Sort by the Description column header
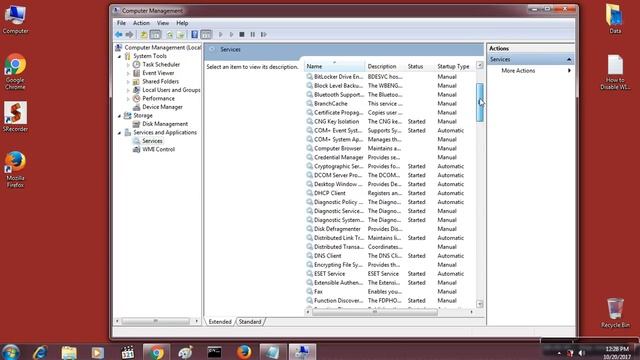The image size is (640, 360). click(x=385, y=66)
